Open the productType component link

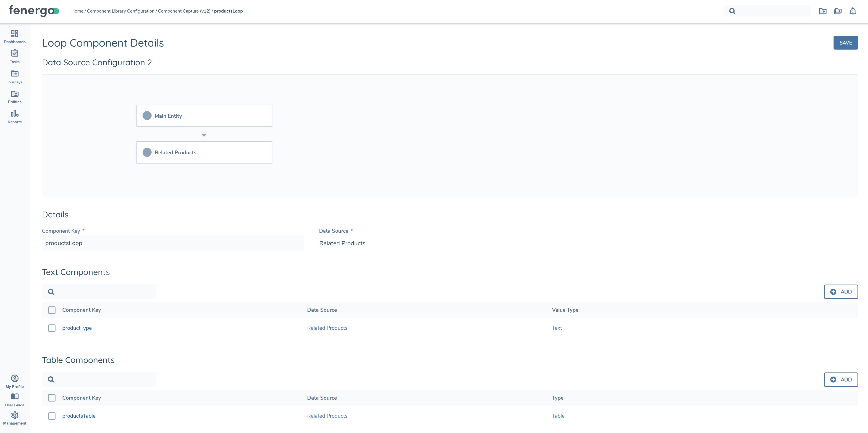77,328
